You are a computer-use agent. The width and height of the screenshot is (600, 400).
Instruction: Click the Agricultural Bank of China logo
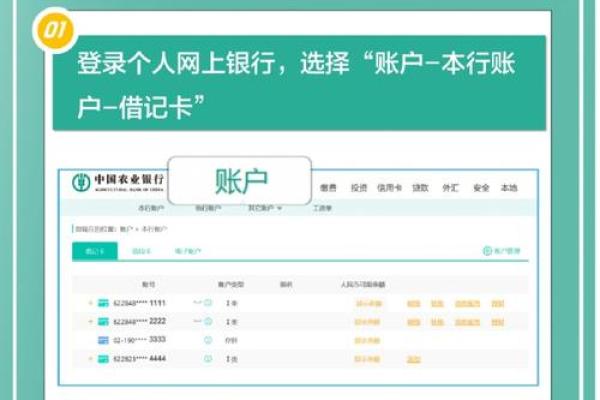pyautogui.click(x=118, y=183)
